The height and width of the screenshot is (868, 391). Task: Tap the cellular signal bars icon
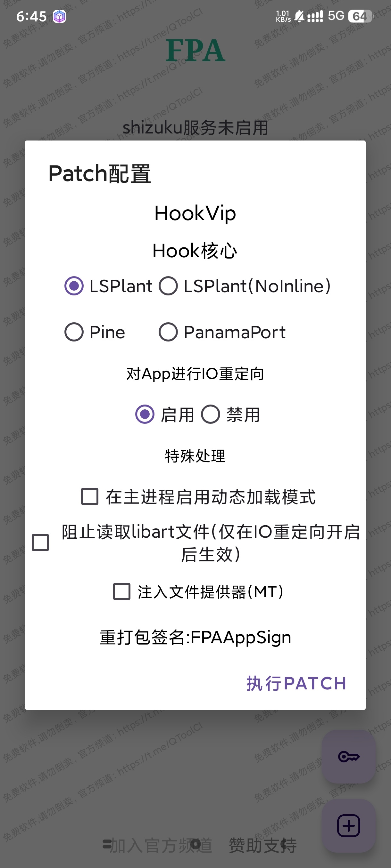pos(315,16)
